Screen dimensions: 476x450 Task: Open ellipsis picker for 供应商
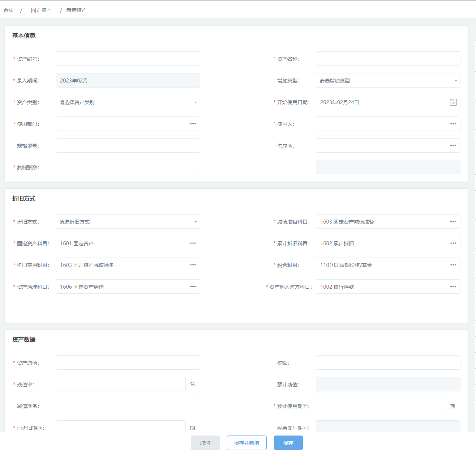[x=453, y=145]
